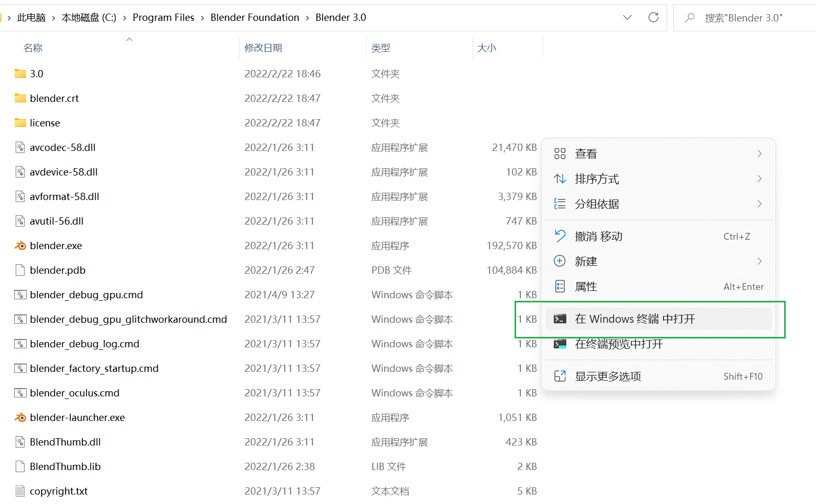816x504 pixels.
Task: Click the blender.pdb file icon
Action: (20, 270)
